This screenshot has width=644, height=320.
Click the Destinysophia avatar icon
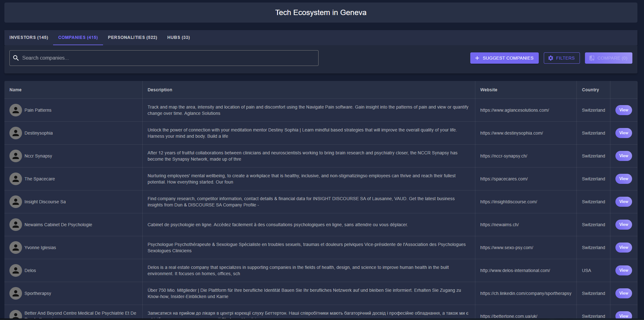pos(16,133)
